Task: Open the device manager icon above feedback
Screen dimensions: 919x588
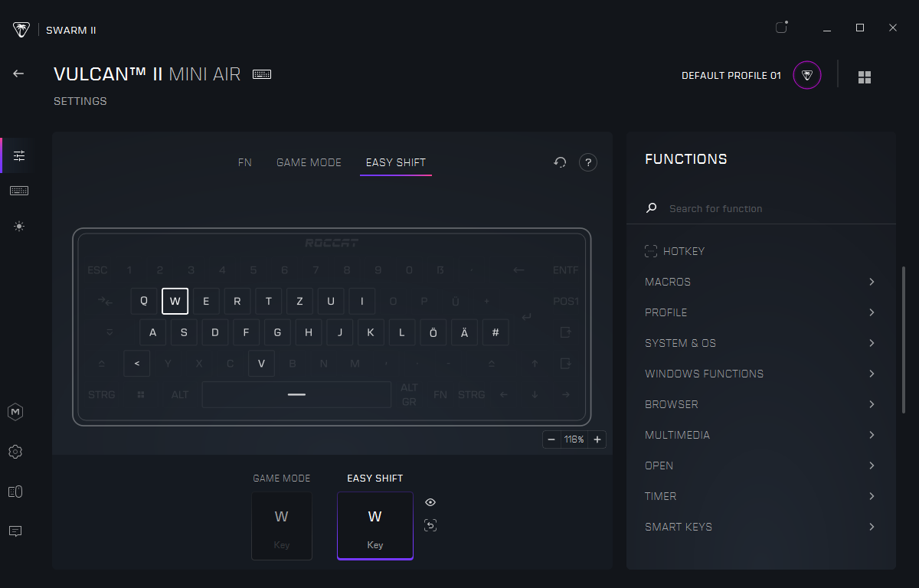Action: click(x=15, y=492)
